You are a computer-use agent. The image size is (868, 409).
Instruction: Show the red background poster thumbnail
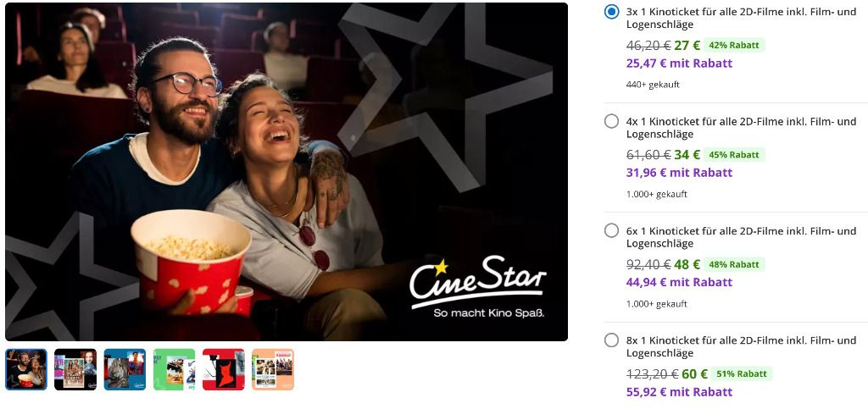point(223,369)
